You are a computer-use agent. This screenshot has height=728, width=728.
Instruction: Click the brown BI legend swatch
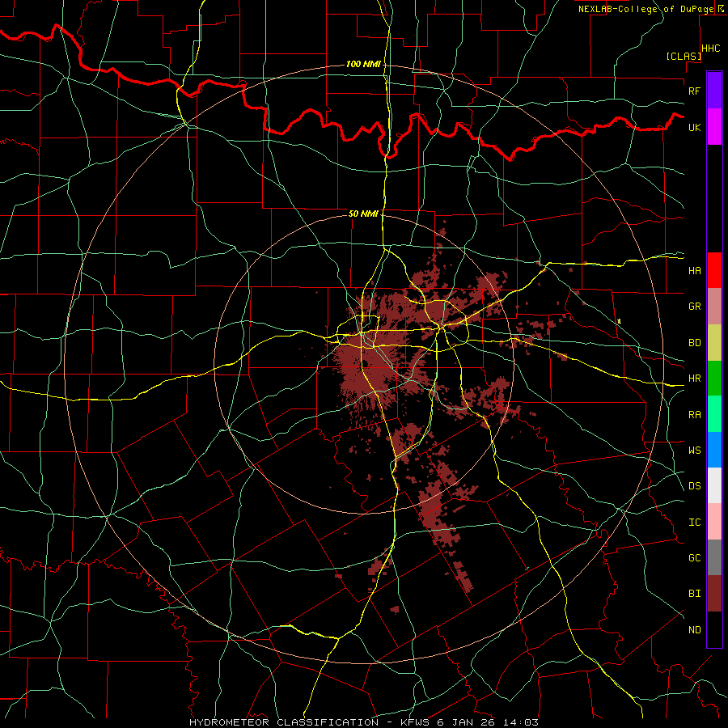tap(714, 594)
